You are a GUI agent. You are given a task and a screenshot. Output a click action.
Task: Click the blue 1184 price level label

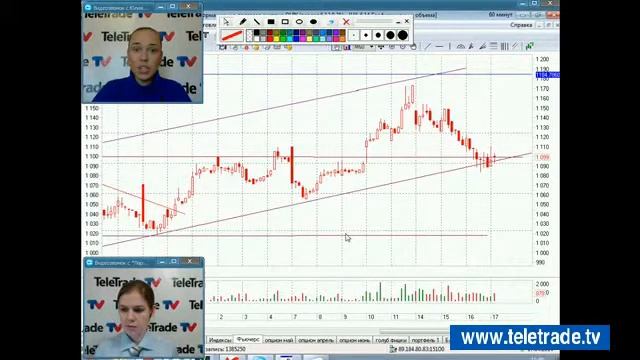point(547,75)
